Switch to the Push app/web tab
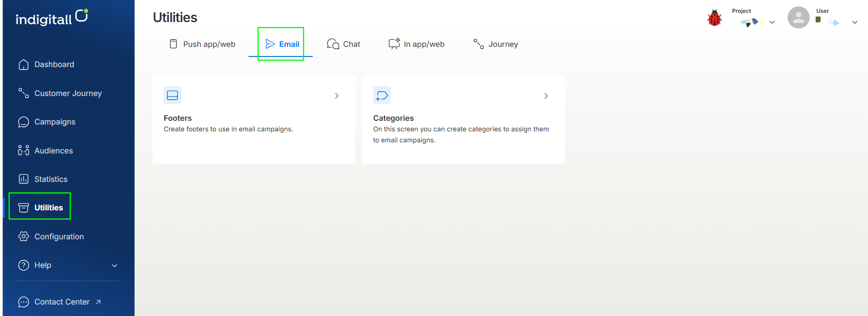This screenshot has width=868, height=316. coord(203,44)
